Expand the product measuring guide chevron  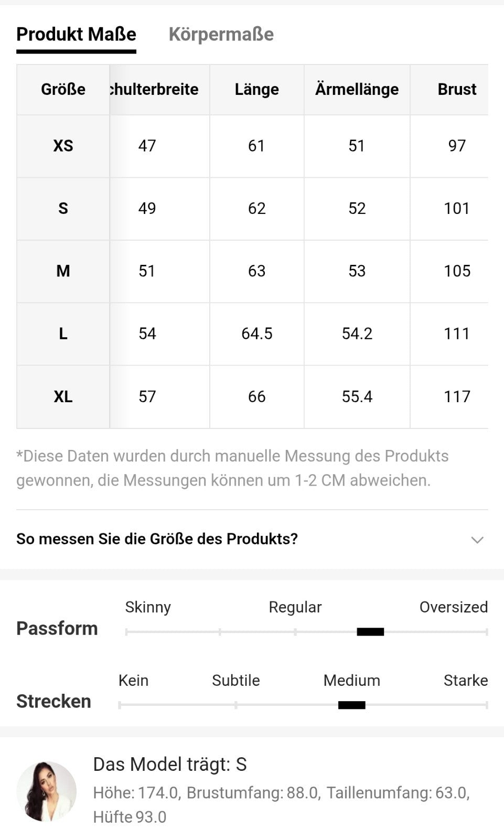click(477, 540)
